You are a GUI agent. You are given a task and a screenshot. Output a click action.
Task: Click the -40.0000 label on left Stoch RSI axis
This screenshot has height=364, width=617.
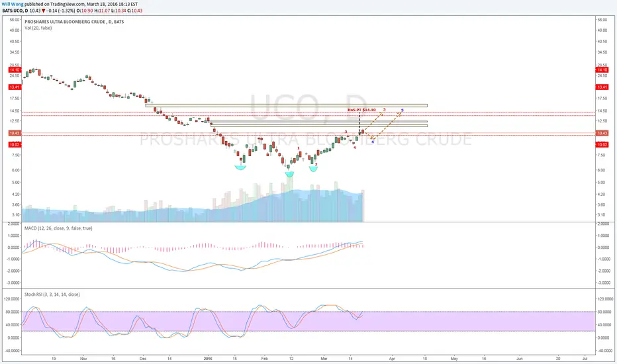pyautogui.click(x=12, y=351)
